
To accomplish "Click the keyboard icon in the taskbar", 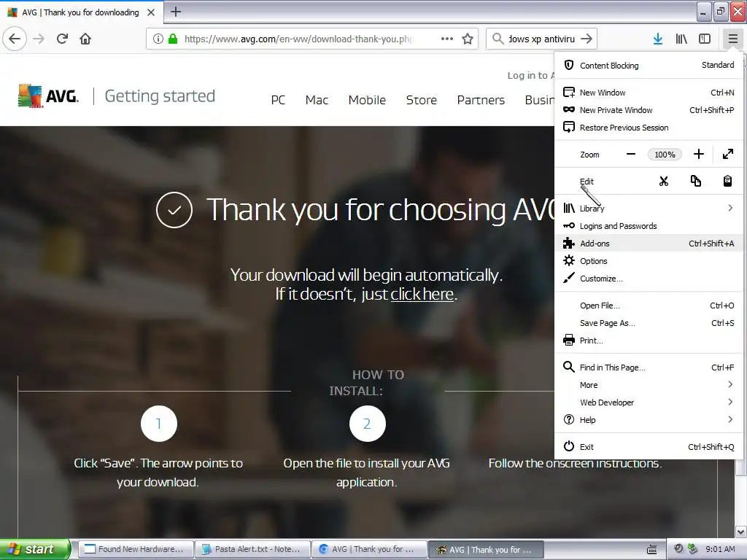I will click(x=651, y=549).
